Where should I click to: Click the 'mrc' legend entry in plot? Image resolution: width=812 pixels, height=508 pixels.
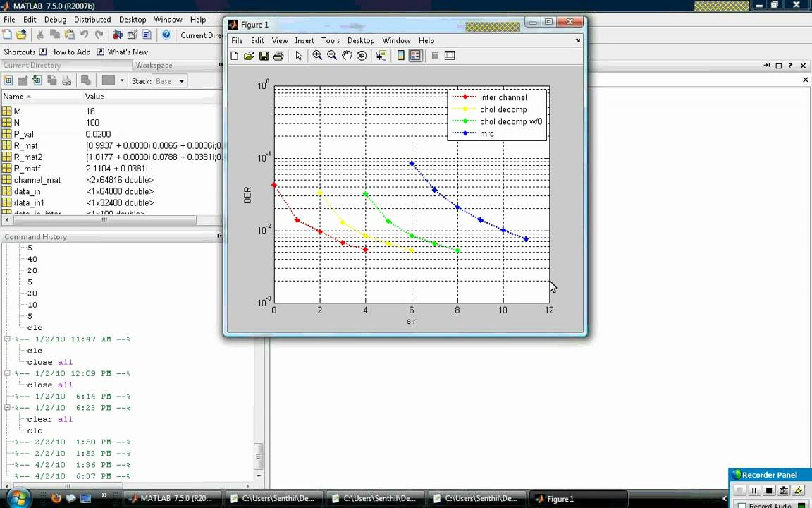(x=487, y=134)
